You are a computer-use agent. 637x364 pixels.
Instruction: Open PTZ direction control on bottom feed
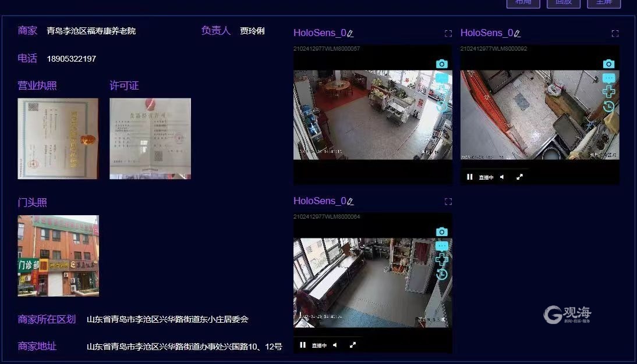point(441,260)
